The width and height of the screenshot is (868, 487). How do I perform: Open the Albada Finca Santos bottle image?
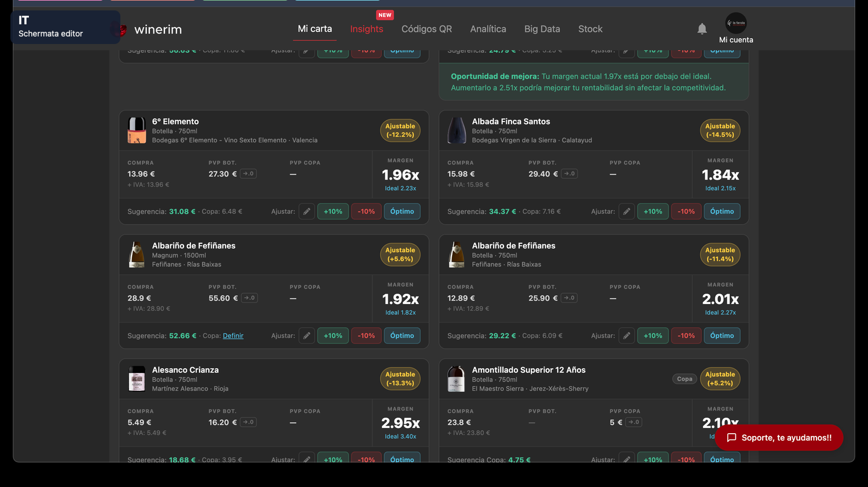[457, 130]
